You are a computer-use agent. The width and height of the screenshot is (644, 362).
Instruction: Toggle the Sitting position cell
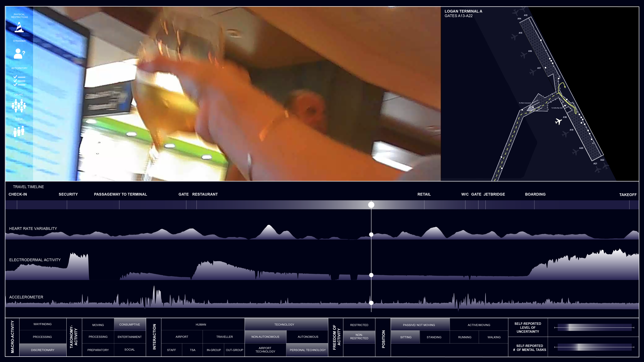click(405, 337)
